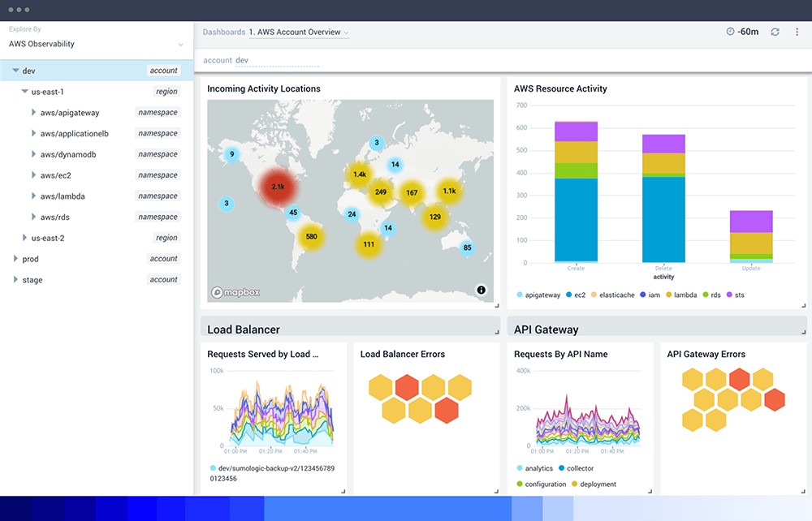The image size is (812, 521).
Task: Select the 1.1k map cluster
Action: click(449, 191)
